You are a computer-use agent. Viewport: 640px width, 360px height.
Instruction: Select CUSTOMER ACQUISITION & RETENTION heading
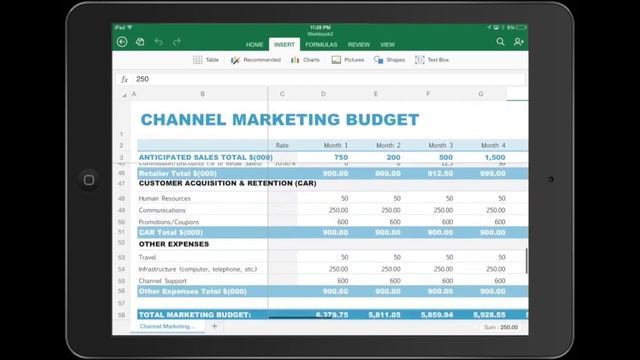point(227,184)
